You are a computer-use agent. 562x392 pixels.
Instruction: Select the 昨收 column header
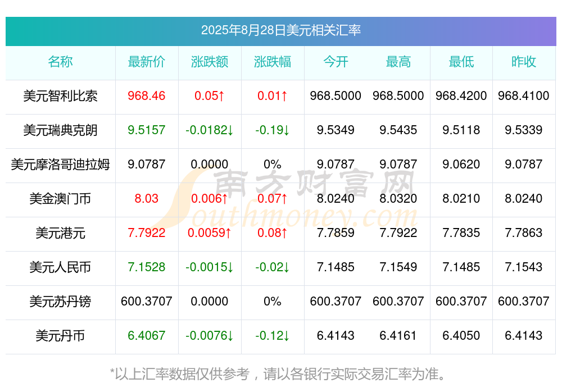coord(524,62)
